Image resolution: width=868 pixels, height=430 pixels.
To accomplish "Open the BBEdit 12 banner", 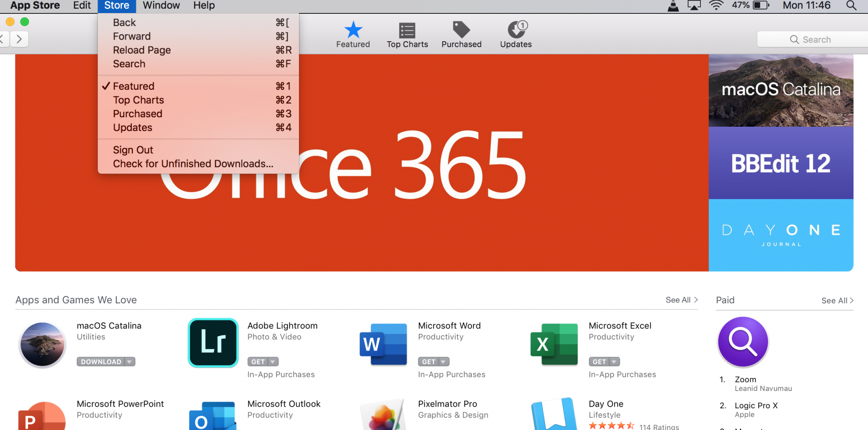I will (x=781, y=163).
